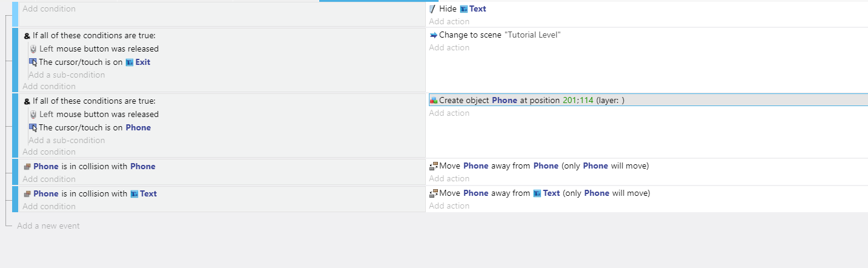Click 'Add a sub-condition' under cursor on Phone condition
The height and width of the screenshot is (268, 868).
(67, 141)
